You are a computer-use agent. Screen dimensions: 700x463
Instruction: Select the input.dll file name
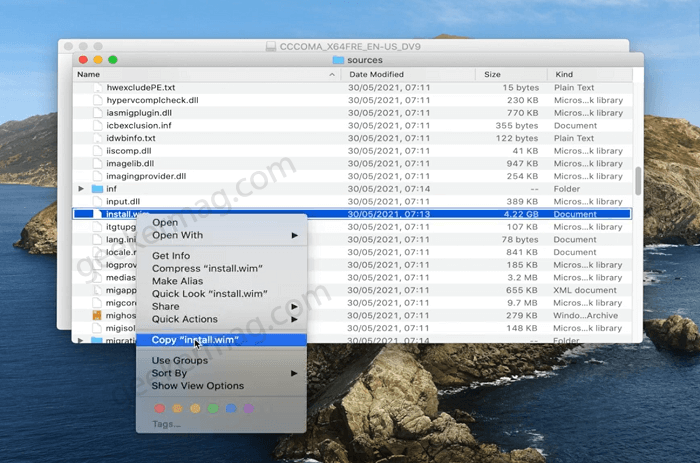pos(123,201)
